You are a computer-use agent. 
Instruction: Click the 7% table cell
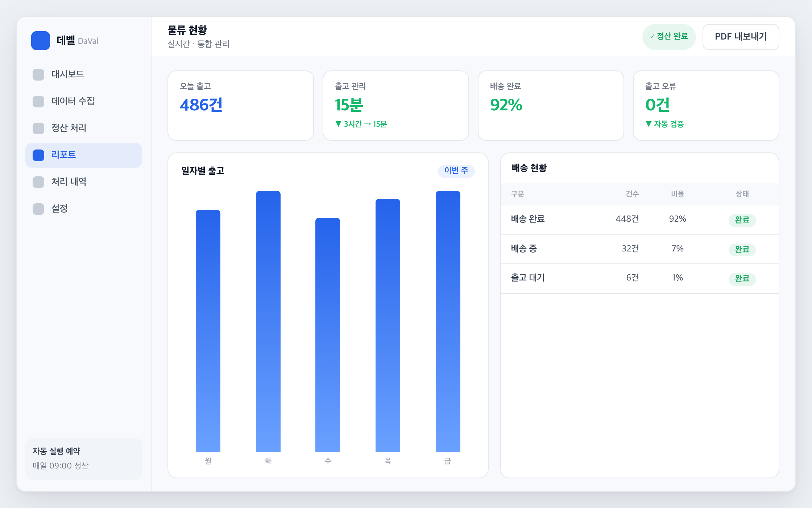point(678,249)
